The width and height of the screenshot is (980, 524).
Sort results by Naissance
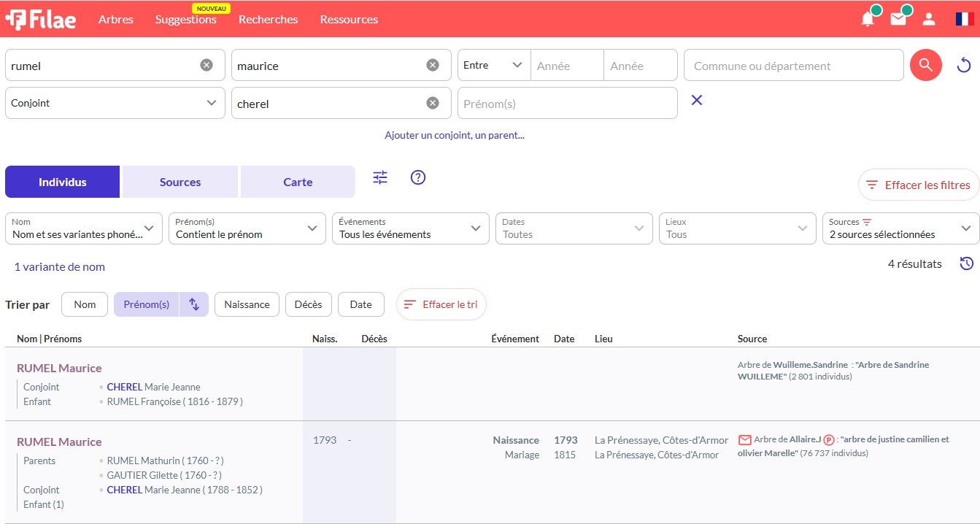click(247, 304)
